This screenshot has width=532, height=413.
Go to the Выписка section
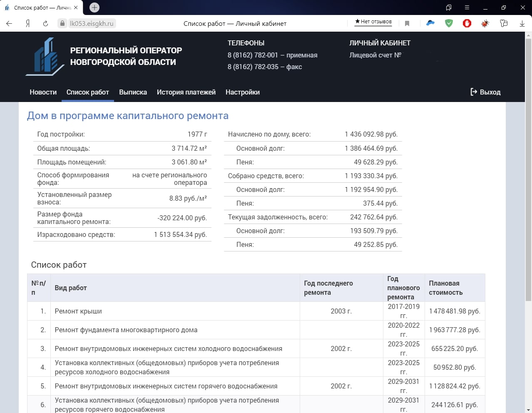coord(133,92)
